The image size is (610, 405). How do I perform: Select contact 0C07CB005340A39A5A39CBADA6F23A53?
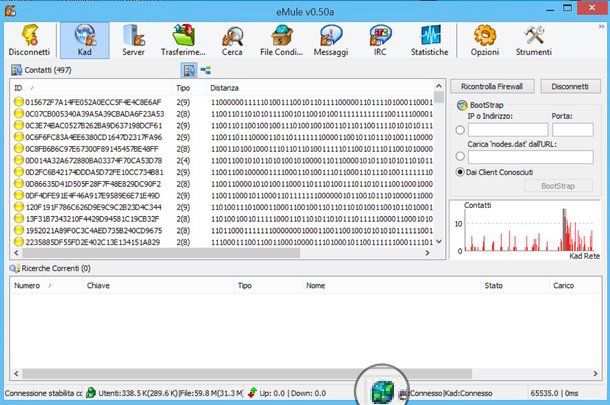(x=223, y=114)
